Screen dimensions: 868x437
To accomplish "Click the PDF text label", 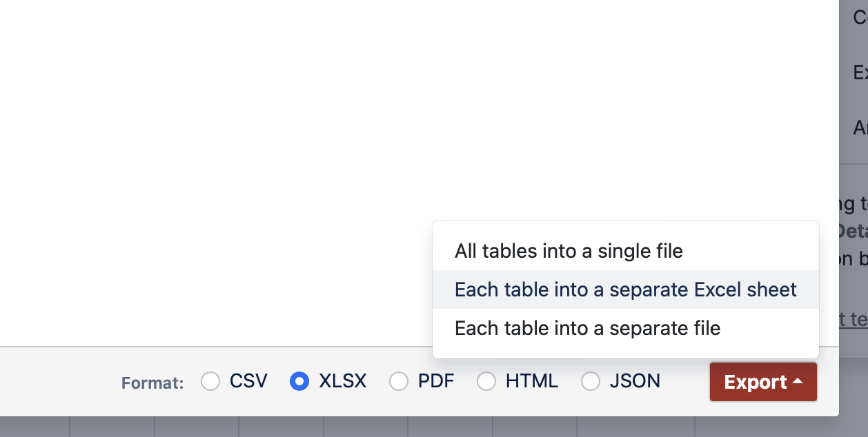I will coord(436,381).
